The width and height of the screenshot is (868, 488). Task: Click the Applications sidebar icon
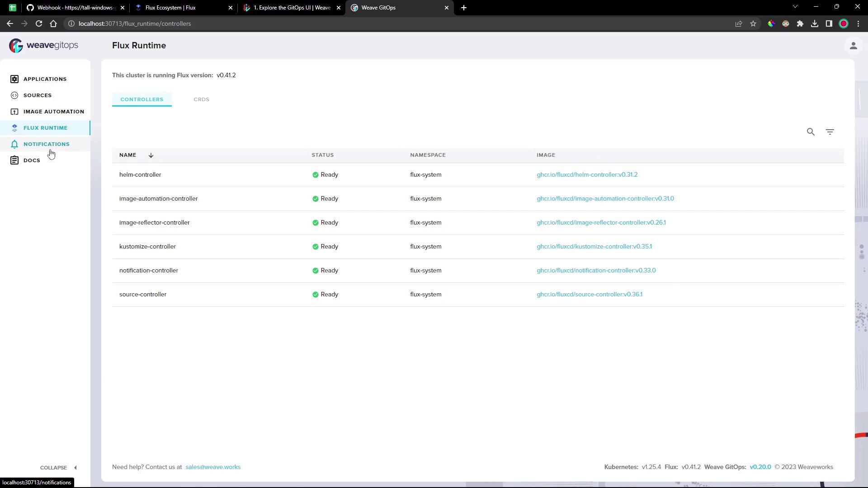pyautogui.click(x=14, y=79)
